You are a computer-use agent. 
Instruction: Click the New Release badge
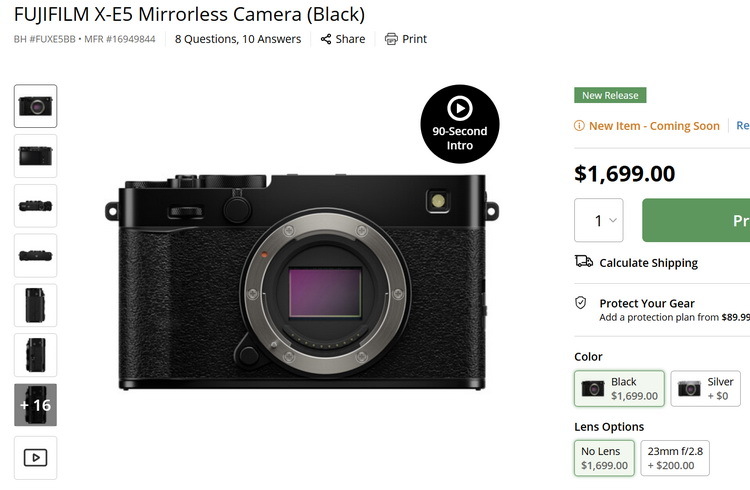(610, 95)
